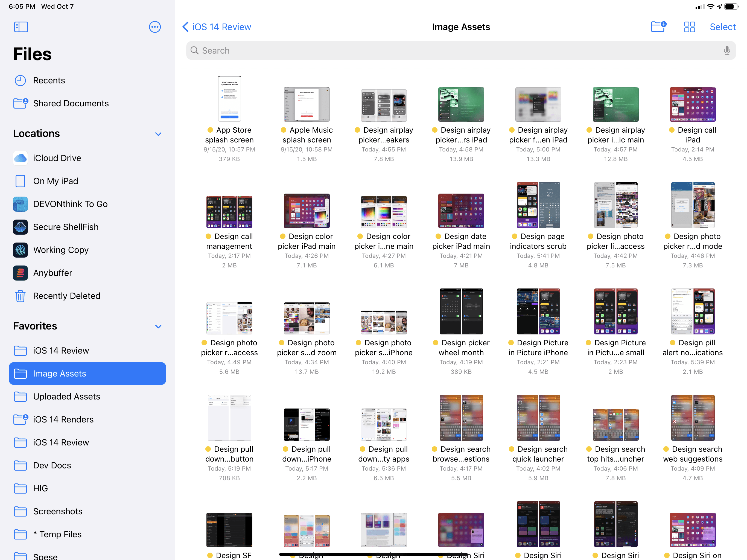The image size is (747, 560).
Task: Open Design call iPad thumbnail
Action: (x=692, y=104)
